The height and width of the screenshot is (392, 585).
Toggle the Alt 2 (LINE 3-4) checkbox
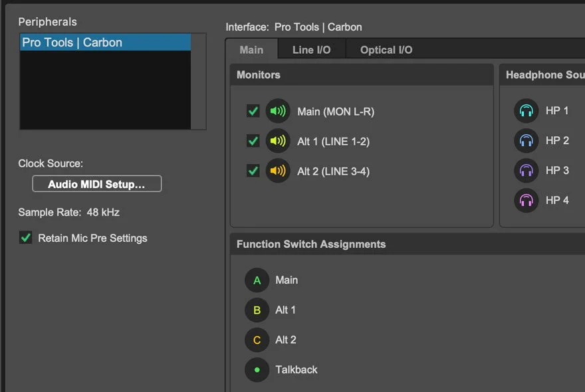(x=253, y=171)
